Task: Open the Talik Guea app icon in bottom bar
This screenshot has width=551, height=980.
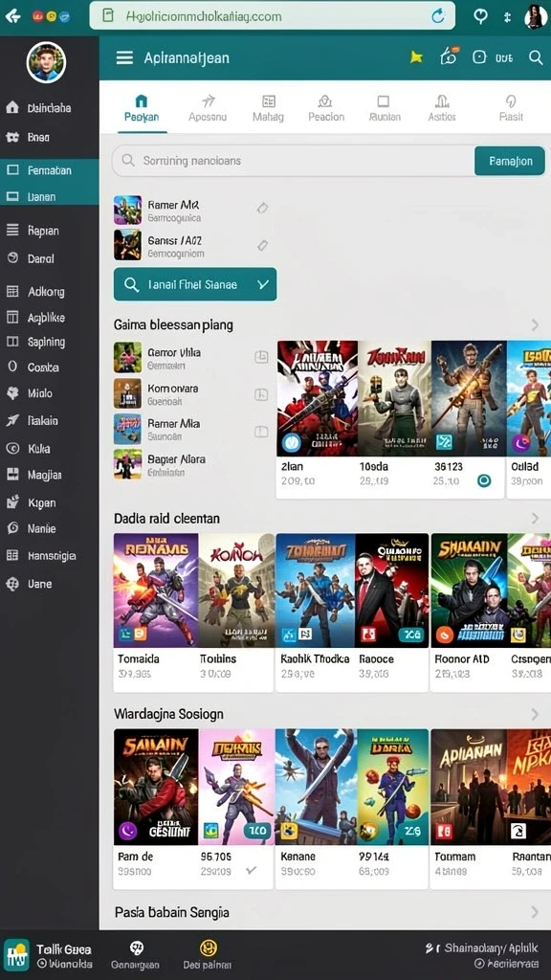Action: tap(16, 954)
